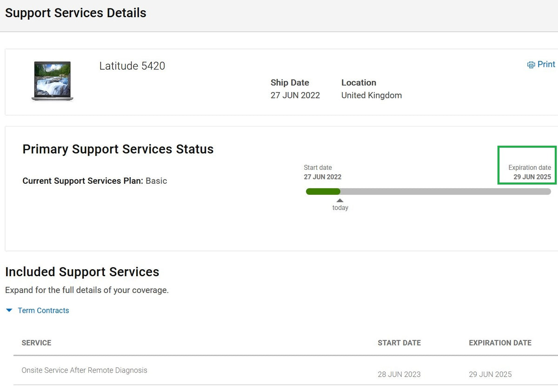Click the START DATE column header
Screen dimensions: 558x392
pos(399,343)
